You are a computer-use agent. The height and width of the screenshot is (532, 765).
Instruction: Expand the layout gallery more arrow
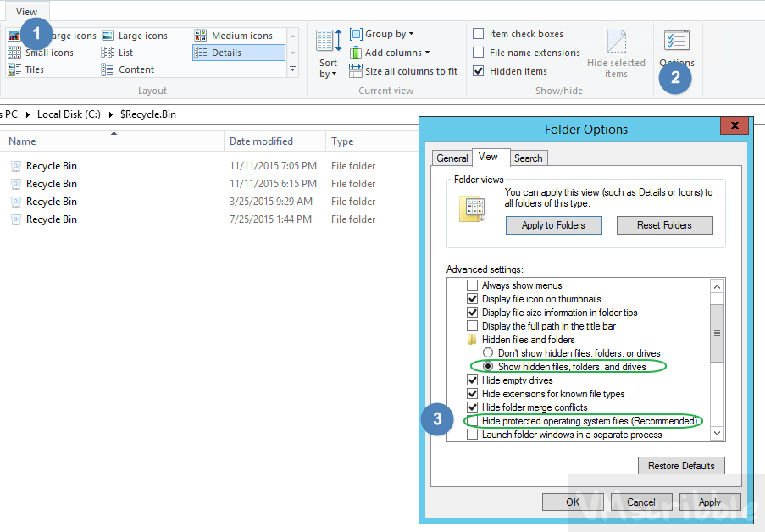(293, 69)
